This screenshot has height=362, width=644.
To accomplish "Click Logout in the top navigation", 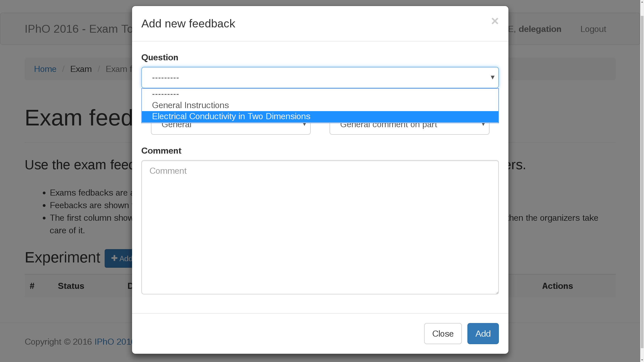I will pos(593,29).
